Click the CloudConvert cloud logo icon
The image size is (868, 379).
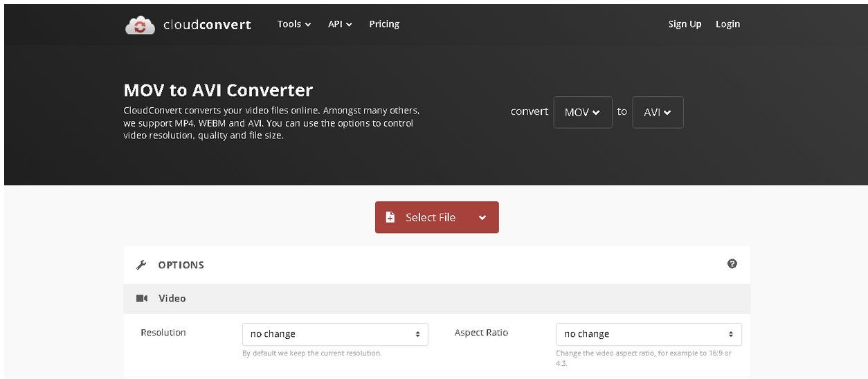click(140, 25)
